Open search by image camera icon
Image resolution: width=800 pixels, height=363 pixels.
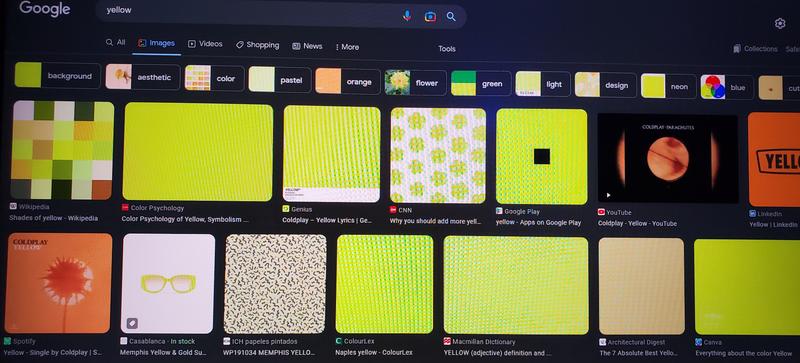click(x=430, y=16)
